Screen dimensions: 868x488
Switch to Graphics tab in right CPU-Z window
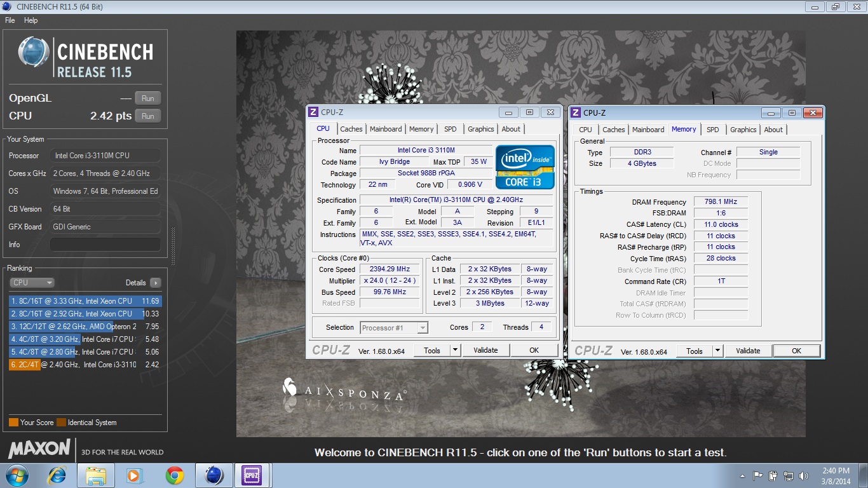coord(743,130)
